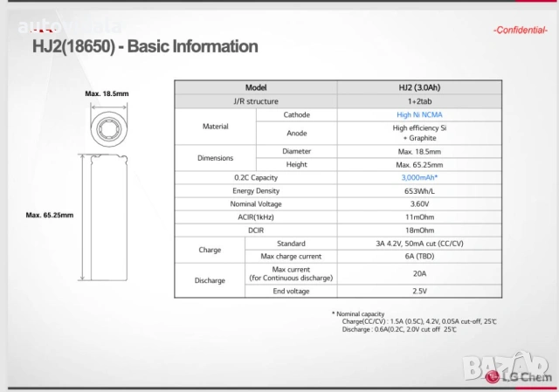The width and height of the screenshot is (559, 392).
Task: Click the "Cathode" cell
Action: 297,114
